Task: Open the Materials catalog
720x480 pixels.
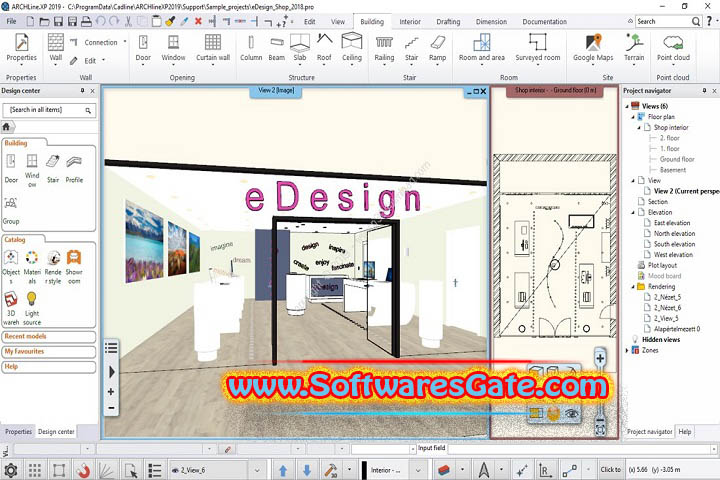Action: coord(32,267)
